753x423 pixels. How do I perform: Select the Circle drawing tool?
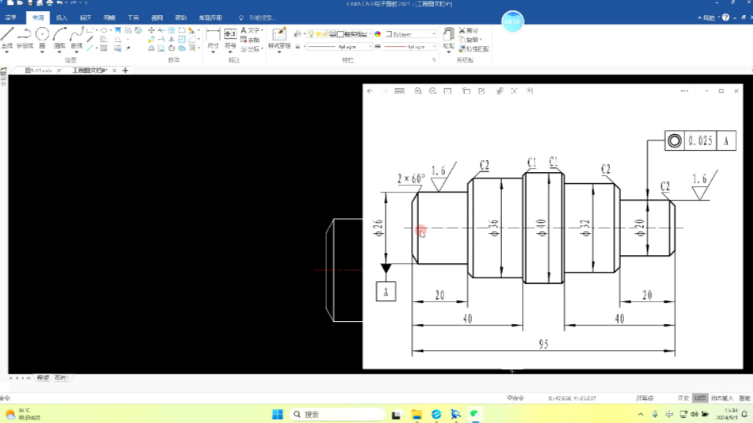click(42, 37)
